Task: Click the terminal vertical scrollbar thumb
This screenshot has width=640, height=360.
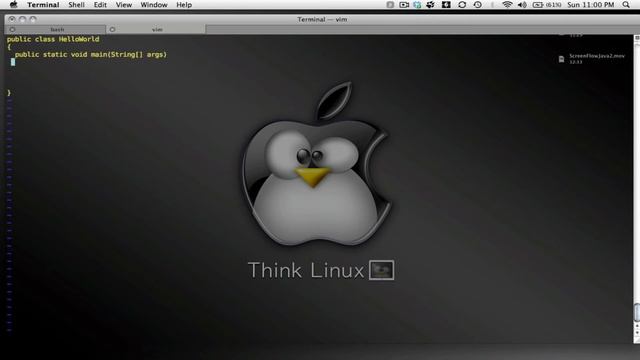Action: pyautogui.click(x=636, y=312)
